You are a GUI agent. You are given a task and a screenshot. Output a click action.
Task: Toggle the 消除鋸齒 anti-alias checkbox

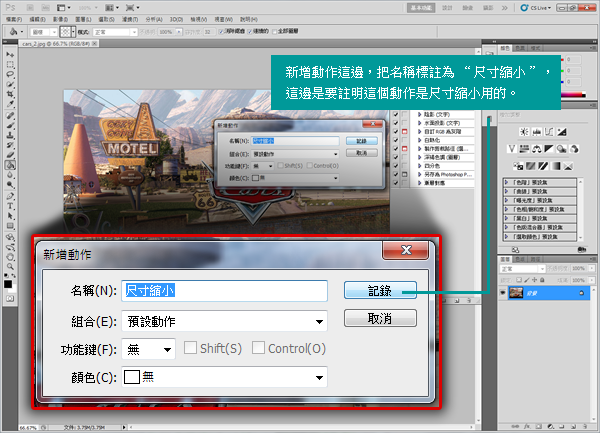(221, 31)
